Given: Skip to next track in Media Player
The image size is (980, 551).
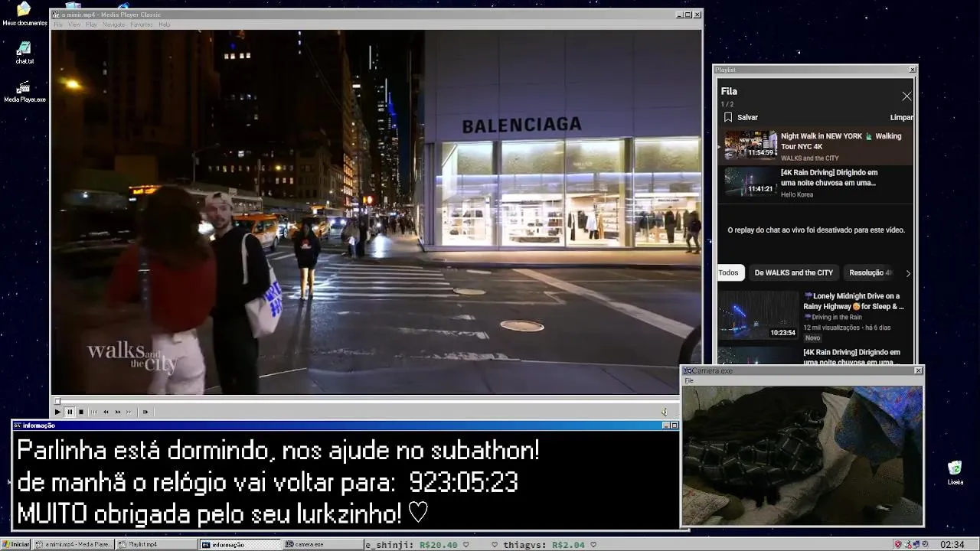Looking at the screenshot, I should [x=129, y=412].
